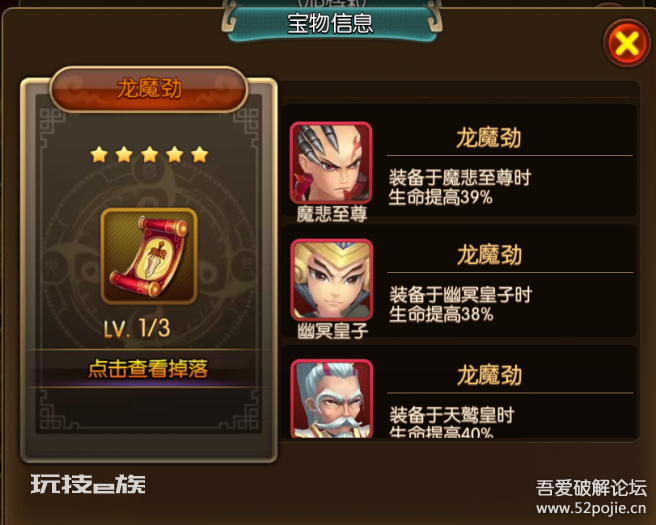The image size is (656, 525).
Task: Select the 魔悲至尊 hero portrait
Action: pos(331,163)
